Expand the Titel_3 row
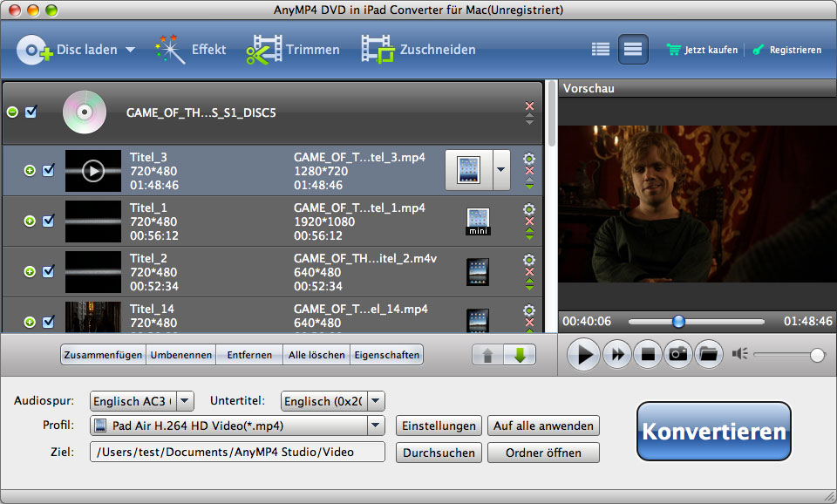837x504 pixels. click(x=30, y=170)
